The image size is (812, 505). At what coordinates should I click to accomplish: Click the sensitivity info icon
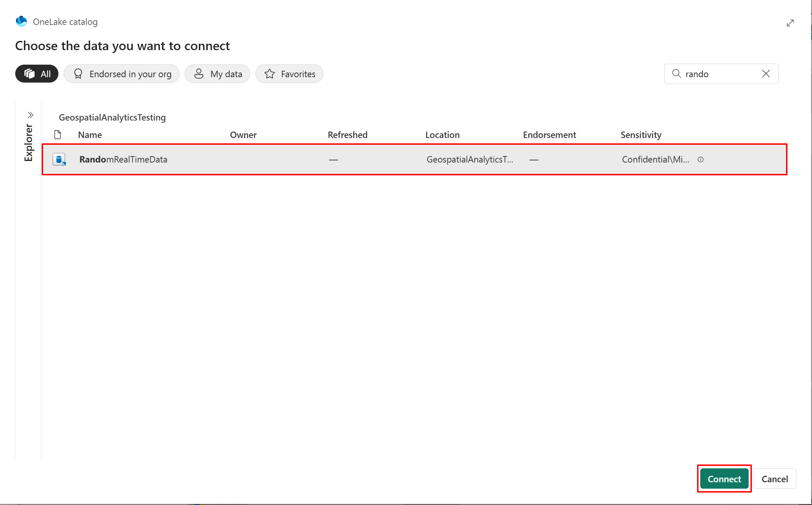click(x=700, y=159)
